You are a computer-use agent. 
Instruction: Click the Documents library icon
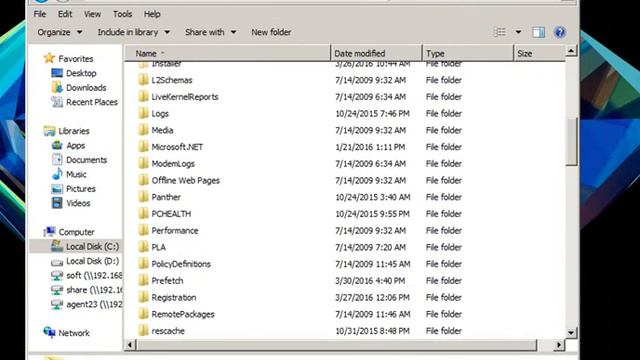57,160
